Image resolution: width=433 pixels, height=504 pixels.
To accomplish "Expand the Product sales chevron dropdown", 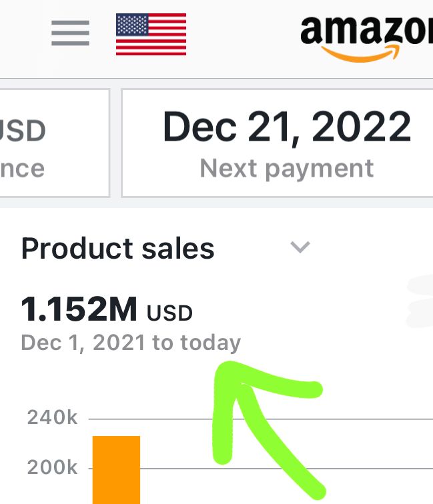I will [301, 248].
